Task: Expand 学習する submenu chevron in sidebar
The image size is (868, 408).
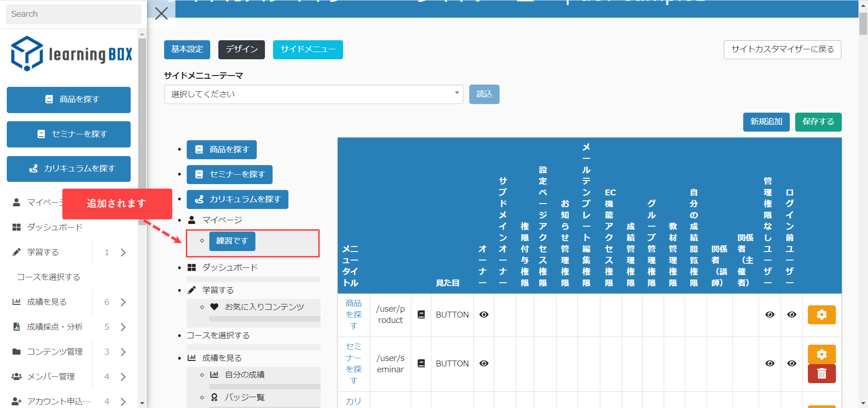Action: pyautogui.click(x=123, y=252)
